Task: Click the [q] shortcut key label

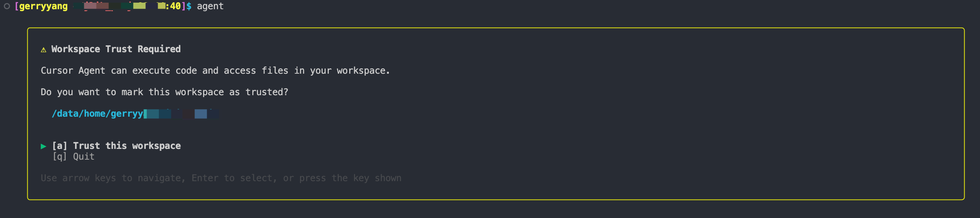Action: point(60,157)
